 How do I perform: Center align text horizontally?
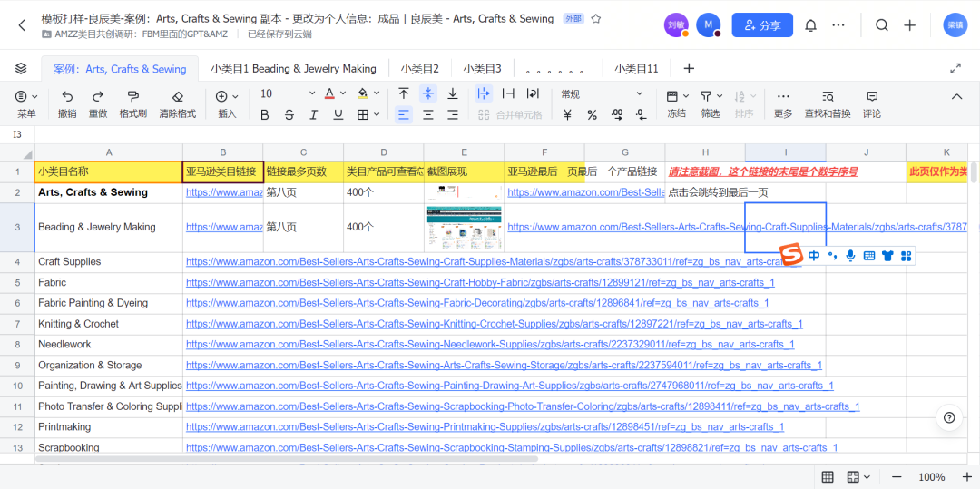pos(428,115)
